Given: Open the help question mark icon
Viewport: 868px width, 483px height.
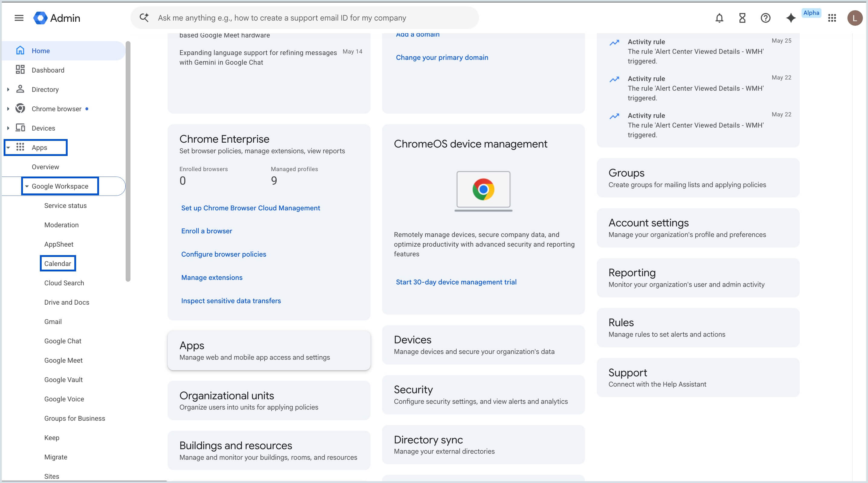Looking at the screenshot, I should pos(765,18).
